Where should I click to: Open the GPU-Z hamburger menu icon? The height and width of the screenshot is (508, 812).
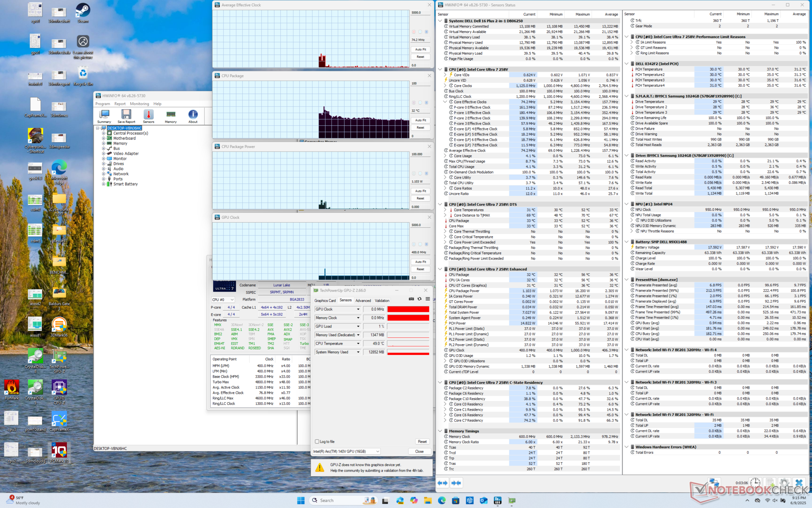(428, 299)
